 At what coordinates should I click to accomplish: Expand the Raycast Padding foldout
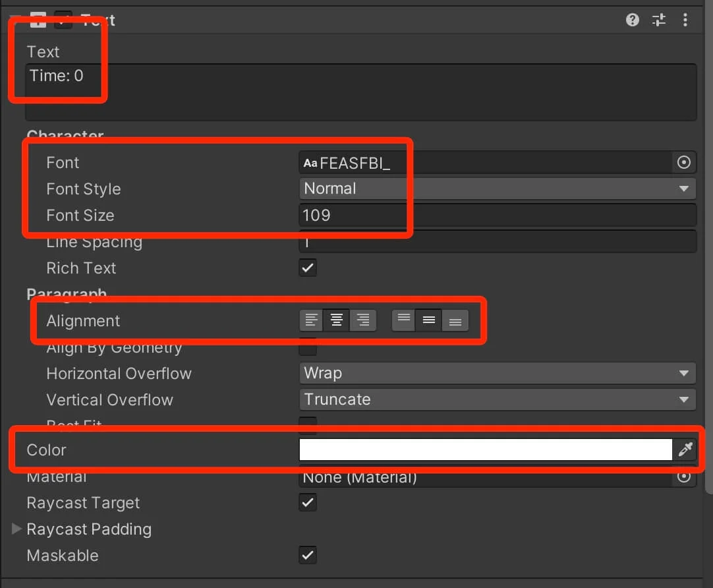pyautogui.click(x=17, y=529)
